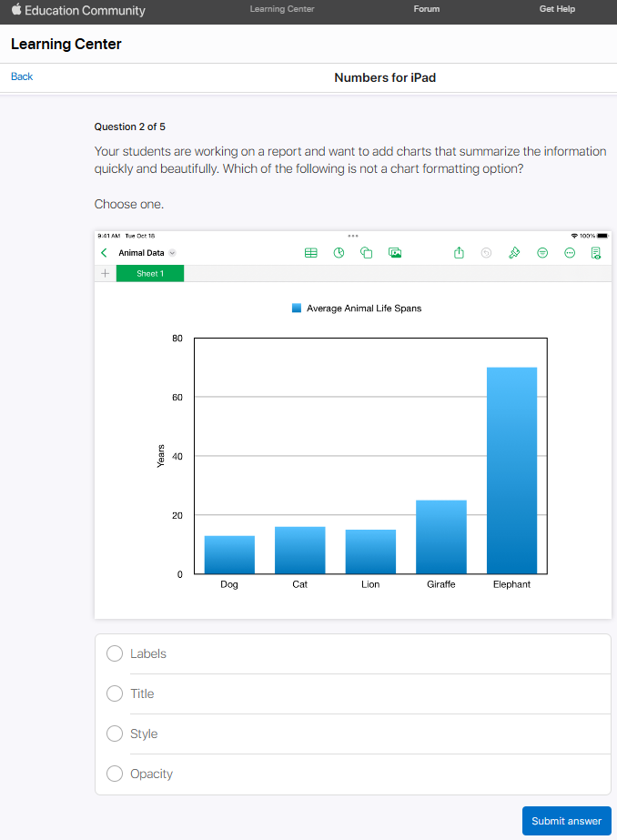Select the Elephant bar in chart
This screenshot has height=840, width=617.
(x=511, y=471)
